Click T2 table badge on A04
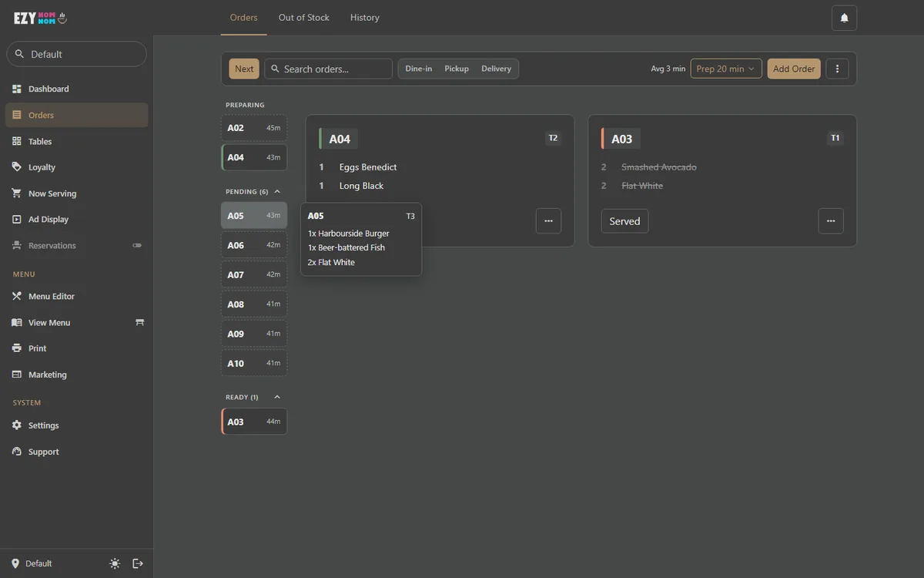 pos(553,138)
